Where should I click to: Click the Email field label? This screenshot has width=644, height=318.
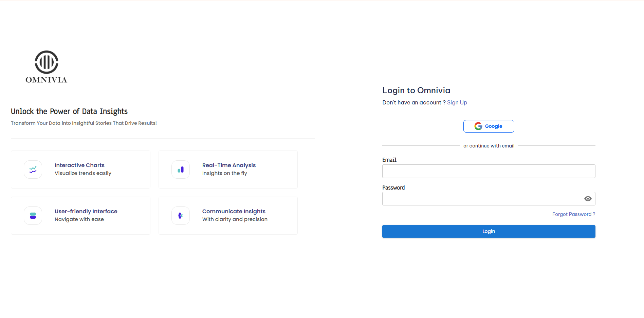tap(389, 160)
